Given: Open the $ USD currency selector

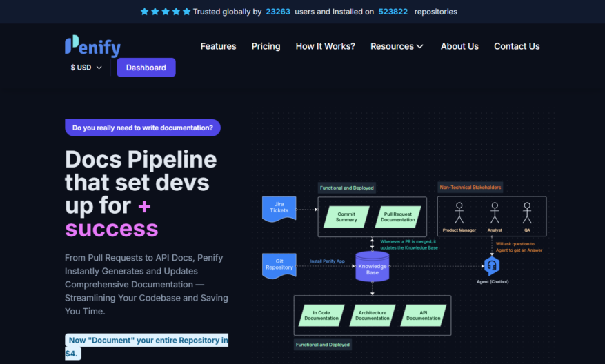Looking at the screenshot, I should click(x=86, y=68).
